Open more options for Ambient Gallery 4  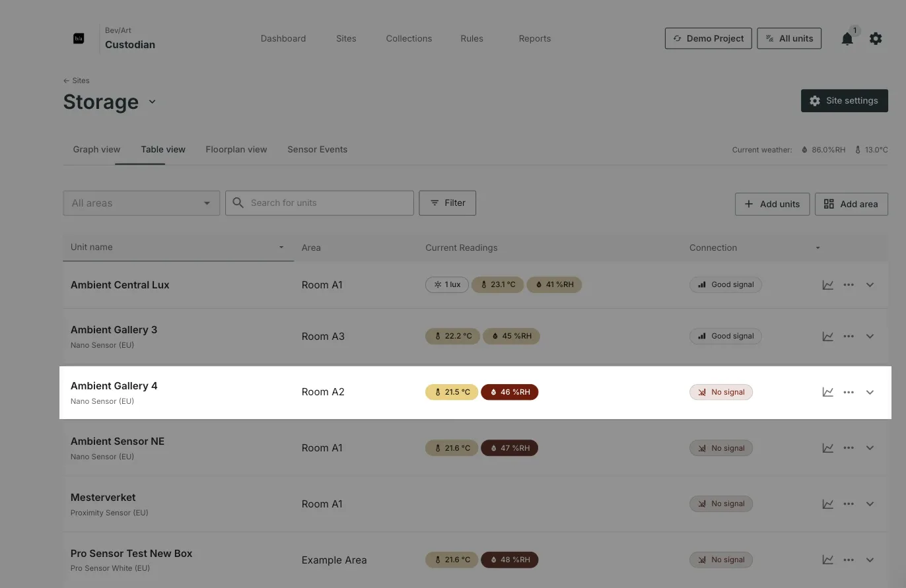click(x=849, y=392)
